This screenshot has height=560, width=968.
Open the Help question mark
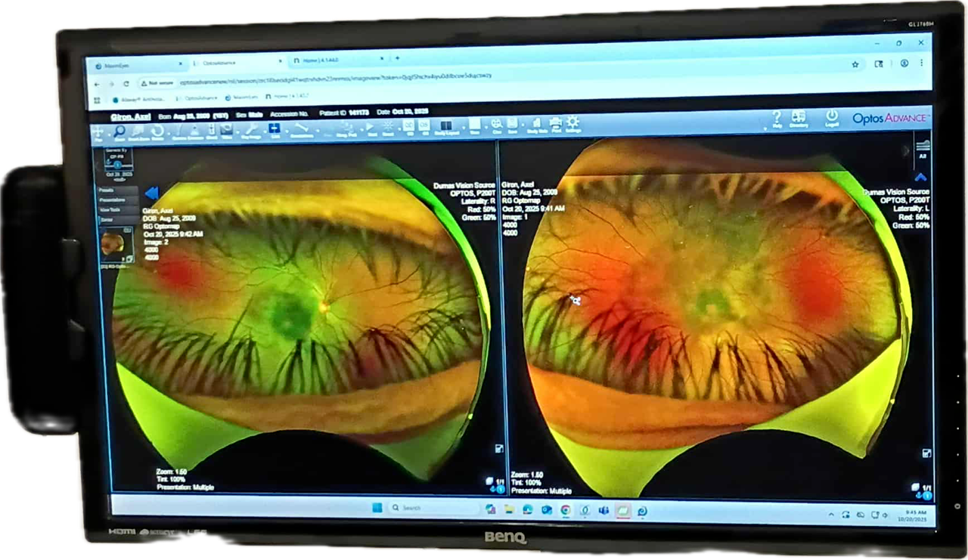777,120
